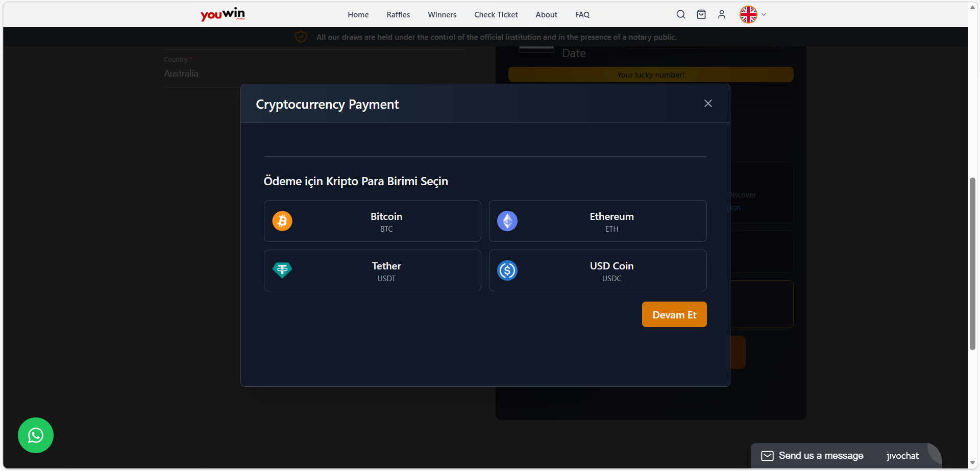980x471 pixels.
Task: Click the USD Coin dollar icon
Action: click(x=507, y=270)
